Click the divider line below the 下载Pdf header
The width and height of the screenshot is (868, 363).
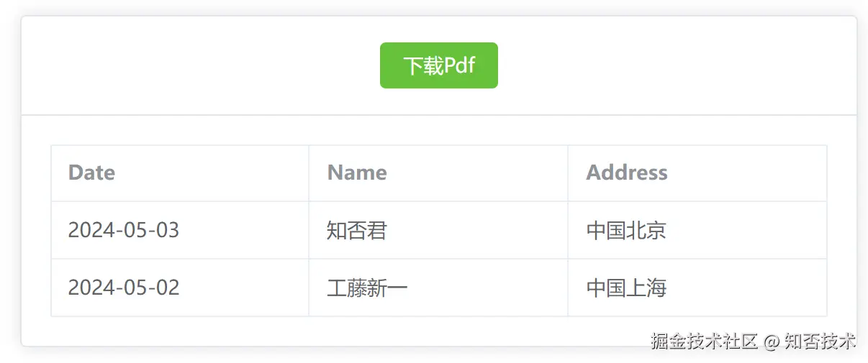438,115
